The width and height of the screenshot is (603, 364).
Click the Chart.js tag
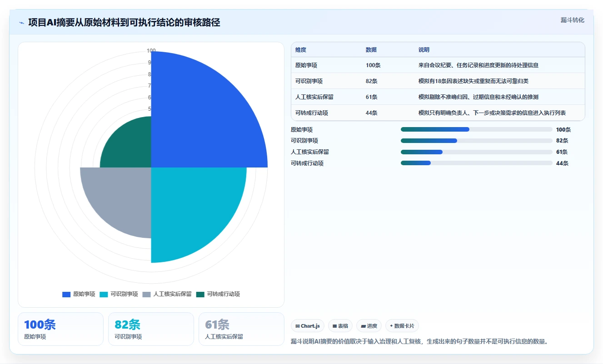(308, 326)
